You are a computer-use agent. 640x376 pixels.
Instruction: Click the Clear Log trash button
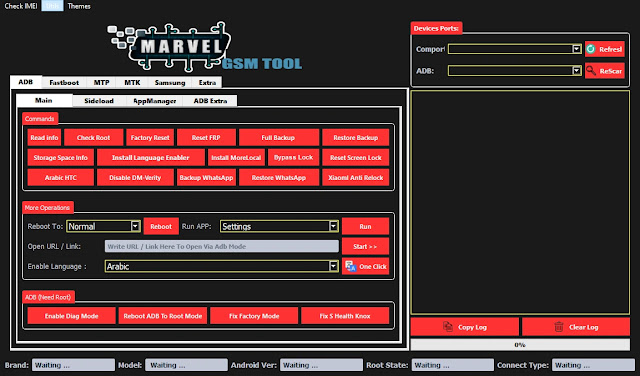(576, 327)
